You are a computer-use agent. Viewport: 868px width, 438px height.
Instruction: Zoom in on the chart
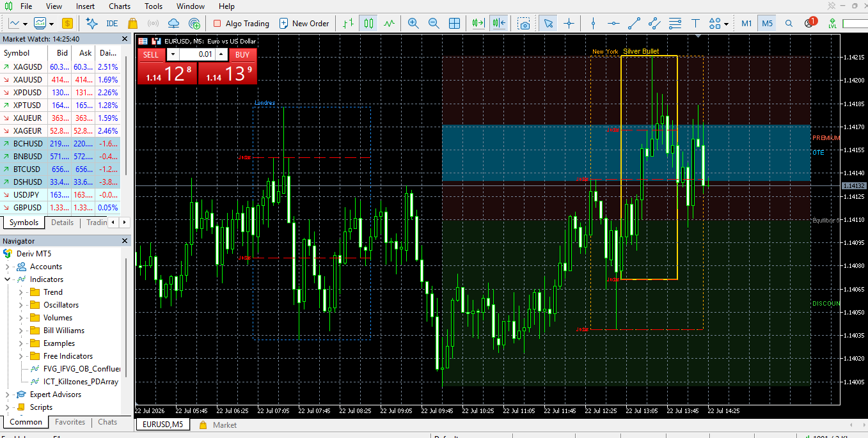tap(413, 24)
